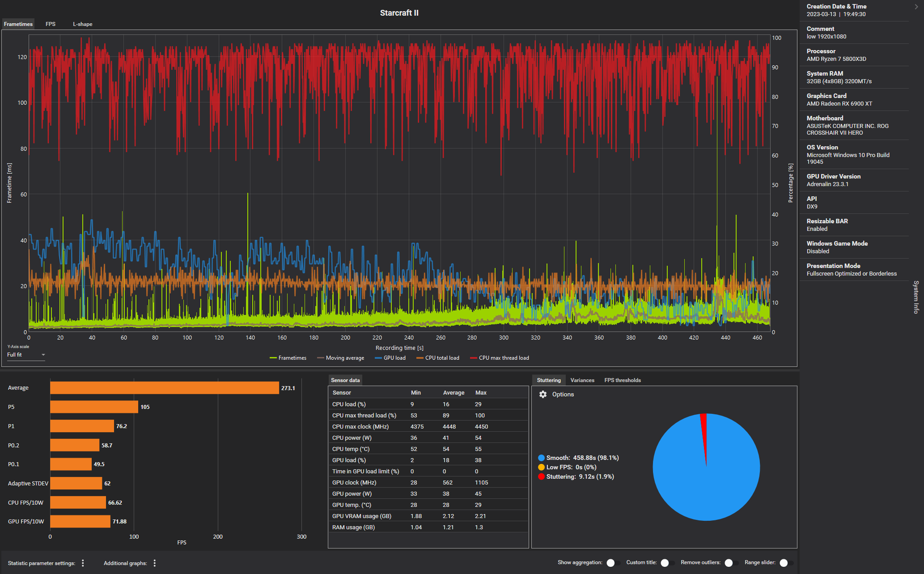This screenshot has height=574, width=924.
Task: Click the blue Smooth legend dot
Action: point(541,458)
